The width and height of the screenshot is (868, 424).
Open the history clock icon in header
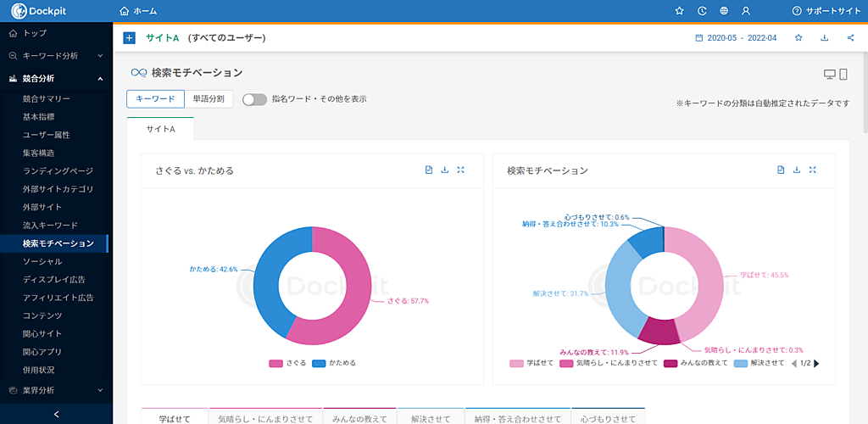(x=702, y=11)
